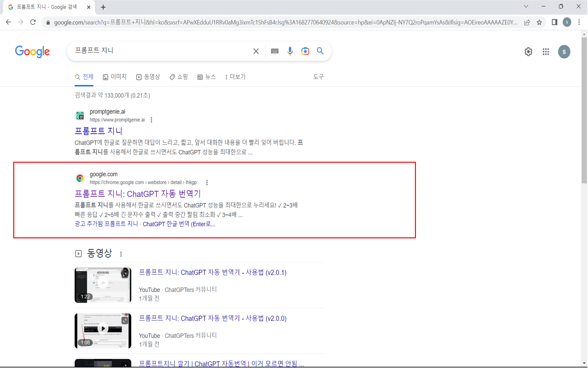Open the 도구 search tools
The image size is (588, 368).
pyautogui.click(x=318, y=77)
